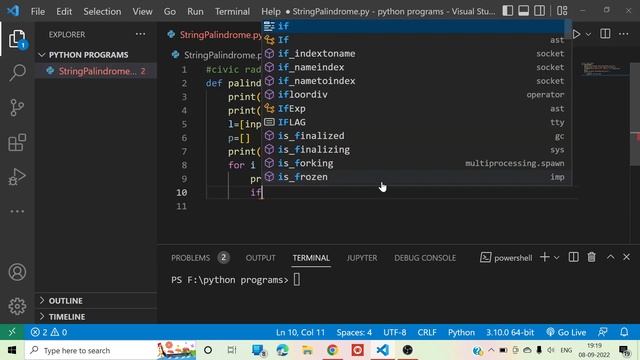The image size is (640, 360).
Task: Open the Explorer view in activity bar
Action: [x=17, y=39]
